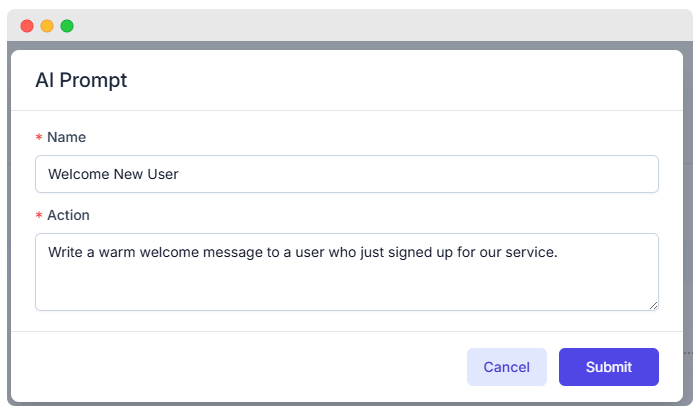Focus the Name input field
Screen dimensions: 700x415
tap(400, 174)
